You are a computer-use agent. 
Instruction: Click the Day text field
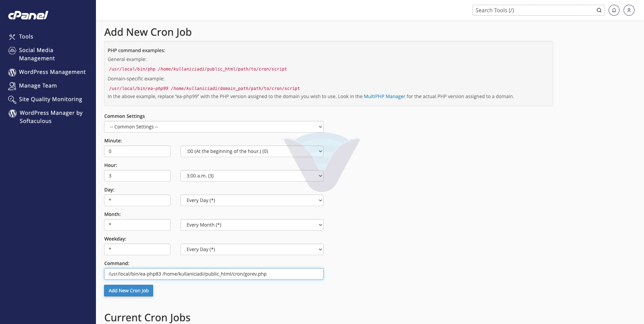click(x=137, y=200)
